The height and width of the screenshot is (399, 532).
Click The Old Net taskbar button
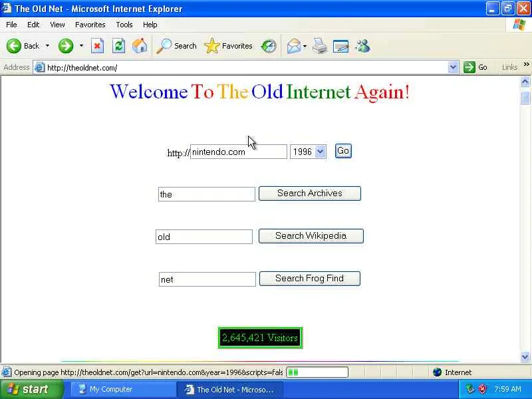tap(229, 389)
